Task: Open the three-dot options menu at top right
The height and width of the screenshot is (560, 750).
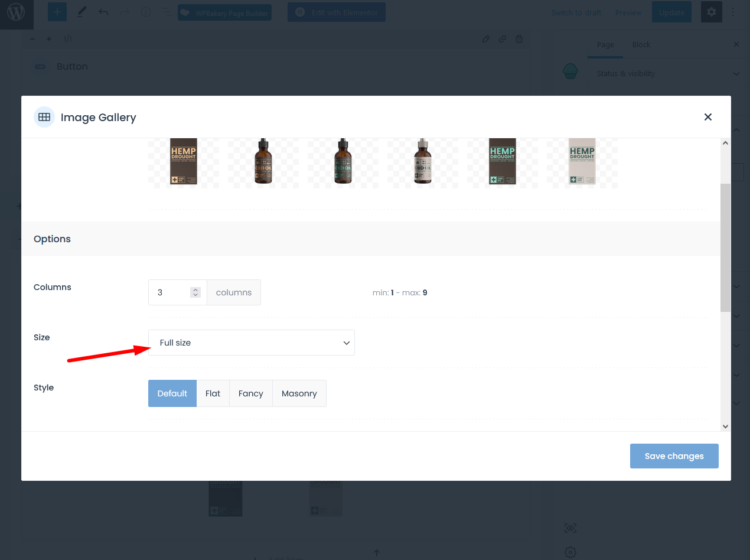Action: click(733, 12)
